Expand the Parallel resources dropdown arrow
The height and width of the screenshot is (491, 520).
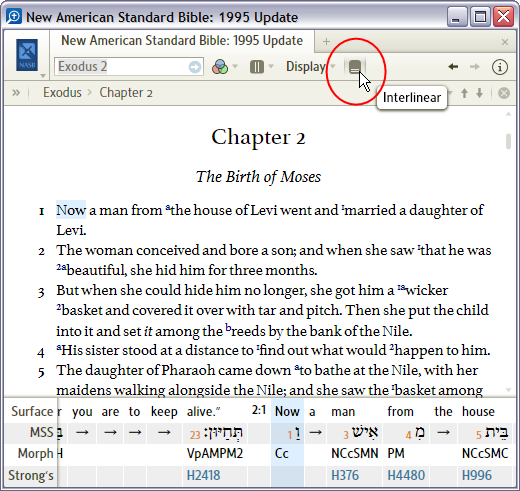pyautogui.click(x=271, y=66)
